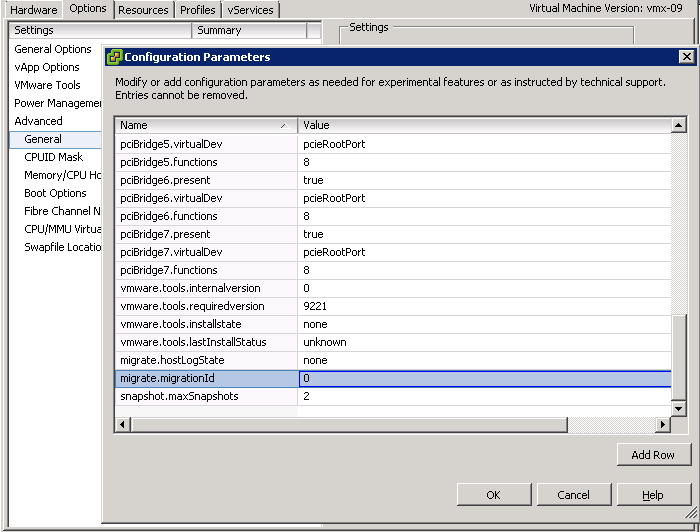Click the value 2 for snapshot.maxSnapshots
This screenshot has height=532, width=700.
(306, 396)
